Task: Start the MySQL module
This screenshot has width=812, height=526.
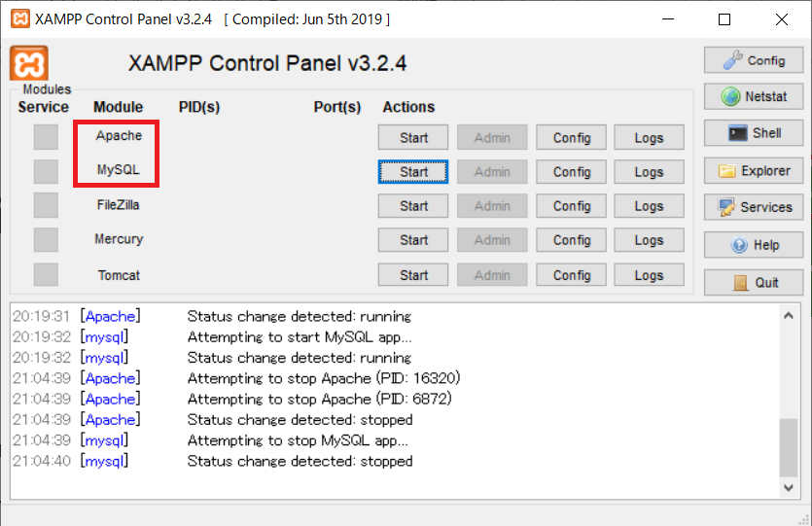Action: (x=413, y=172)
